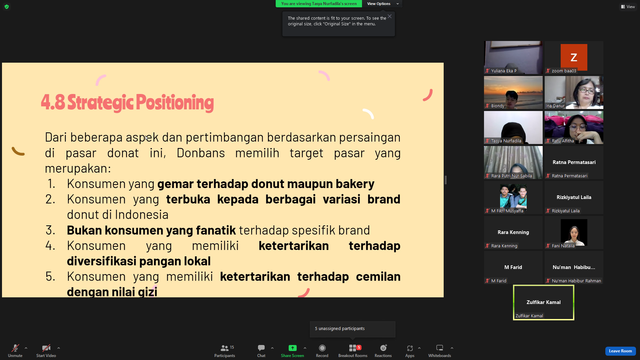Click muted mic icon on Rara Kenning label
The height and width of the screenshot is (360, 640).
pyautogui.click(x=487, y=246)
